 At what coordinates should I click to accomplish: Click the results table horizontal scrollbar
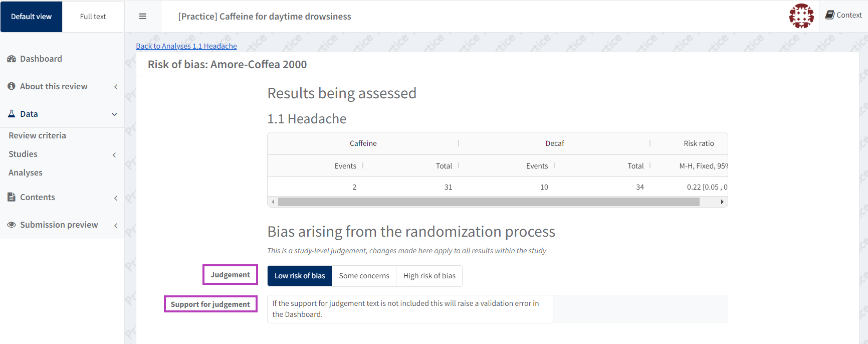tap(489, 202)
